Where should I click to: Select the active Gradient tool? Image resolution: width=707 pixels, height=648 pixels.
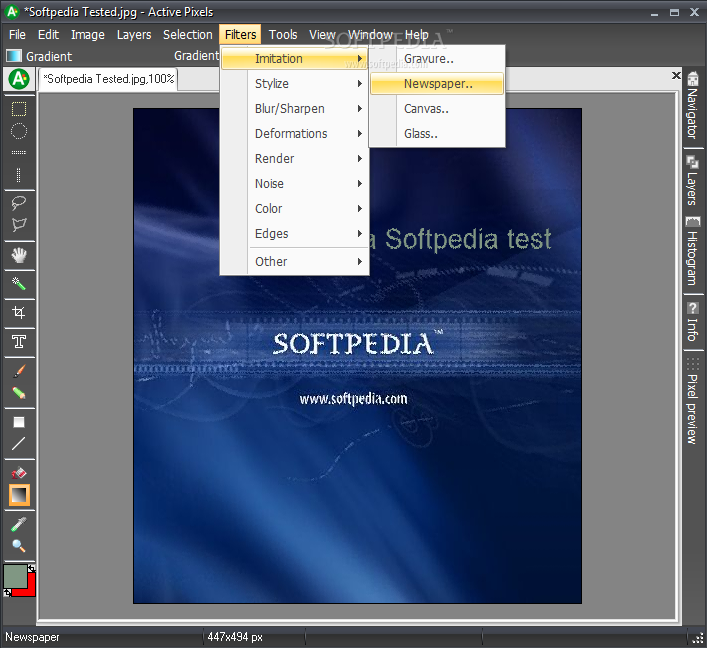pos(19,495)
